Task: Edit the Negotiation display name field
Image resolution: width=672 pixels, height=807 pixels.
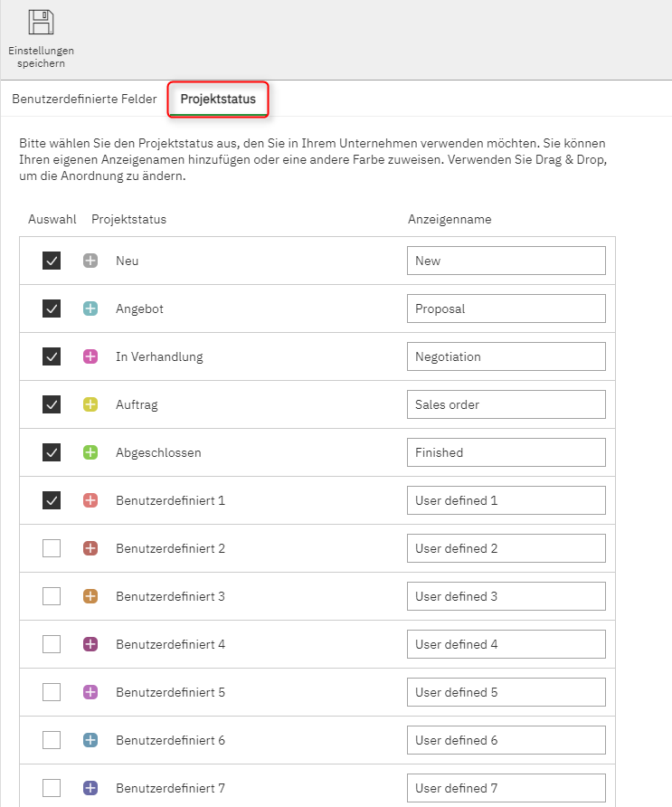Action: (x=506, y=356)
